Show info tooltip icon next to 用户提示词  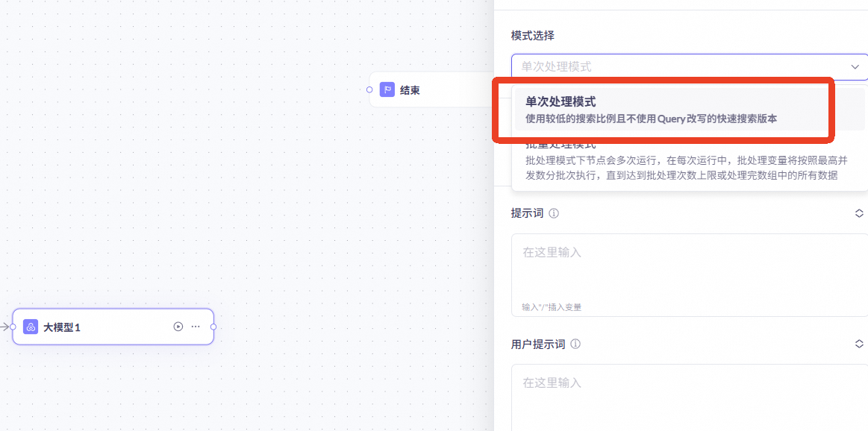click(575, 345)
